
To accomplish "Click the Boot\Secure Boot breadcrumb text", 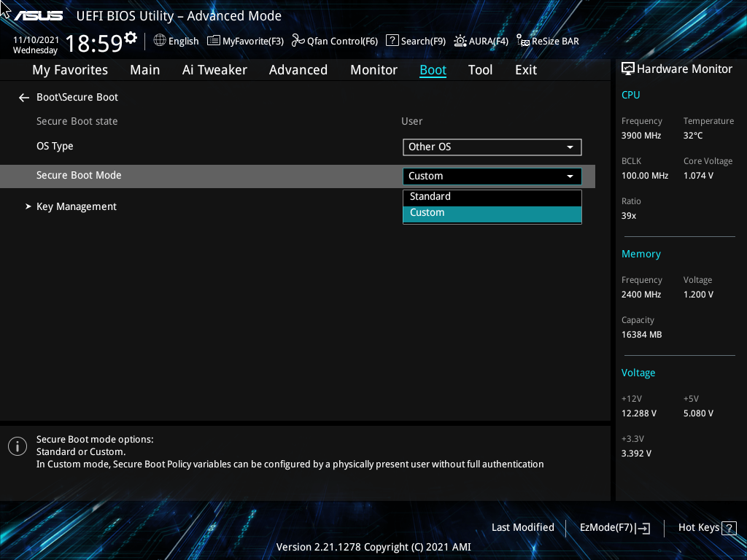I will [77, 97].
